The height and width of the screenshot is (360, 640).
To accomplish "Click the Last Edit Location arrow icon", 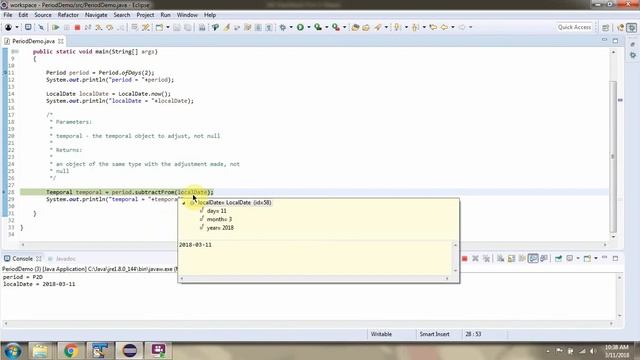I will point(433,27).
